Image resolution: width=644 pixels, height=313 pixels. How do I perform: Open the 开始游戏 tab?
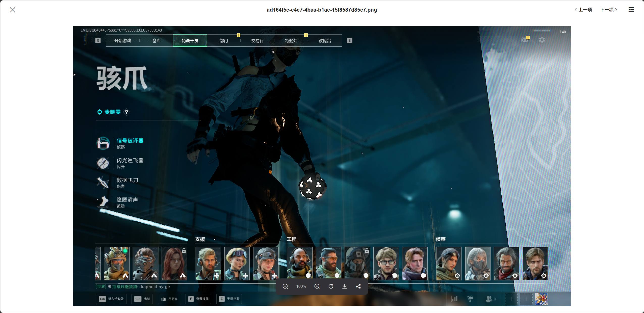tap(122, 41)
